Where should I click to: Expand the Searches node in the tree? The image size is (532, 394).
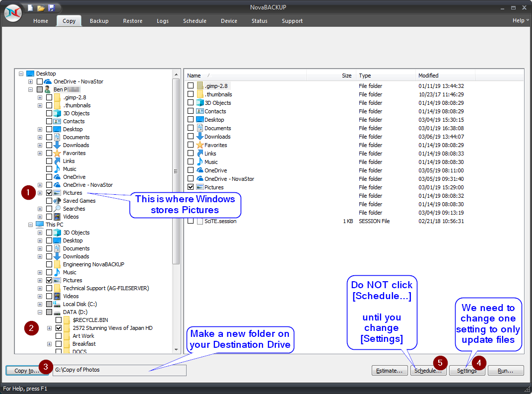tap(40, 209)
